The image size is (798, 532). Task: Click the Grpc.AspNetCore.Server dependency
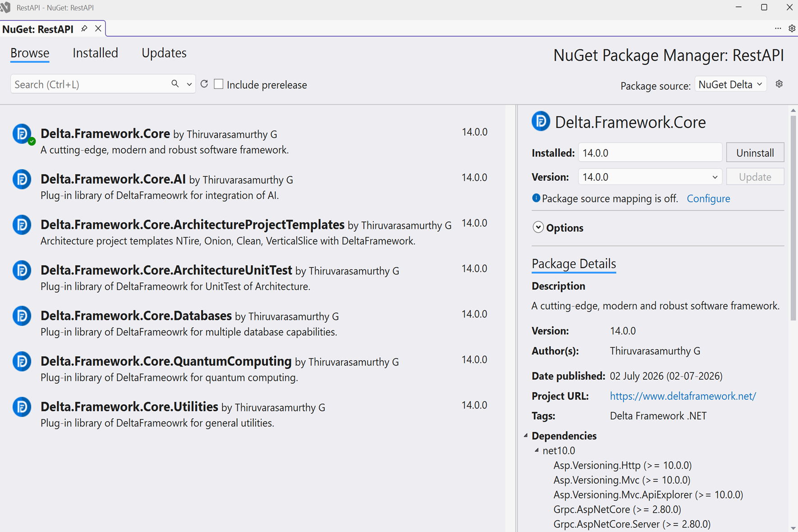632,524
